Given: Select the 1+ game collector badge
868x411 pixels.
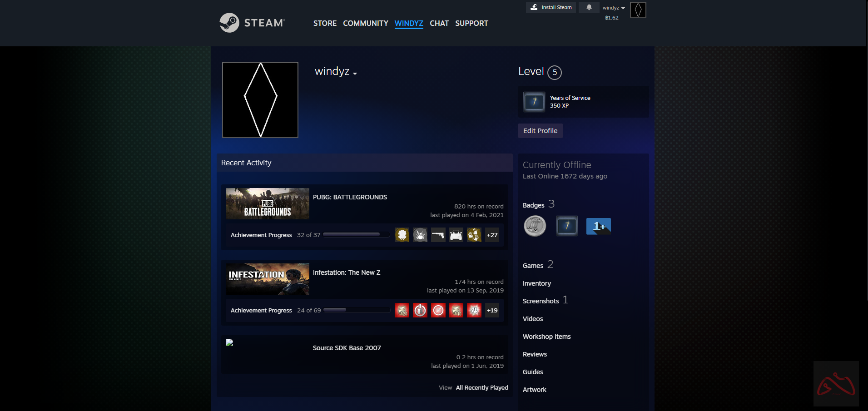Looking at the screenshot, I should 598,226.
